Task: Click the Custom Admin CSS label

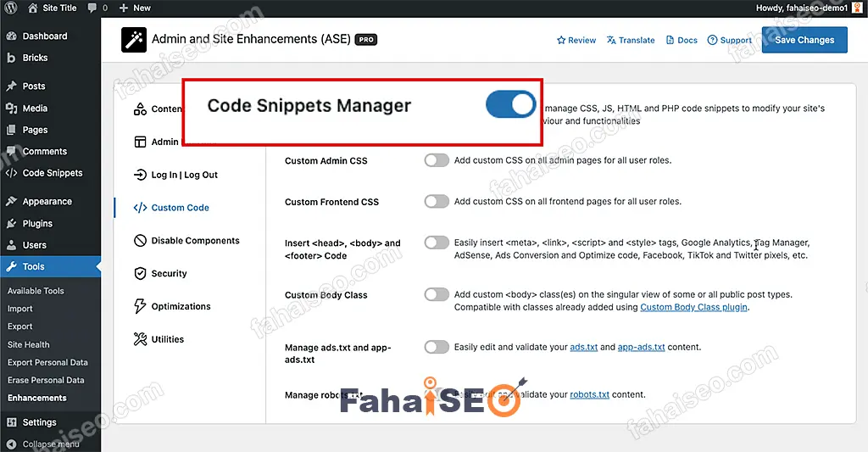Action: [326, 160]
